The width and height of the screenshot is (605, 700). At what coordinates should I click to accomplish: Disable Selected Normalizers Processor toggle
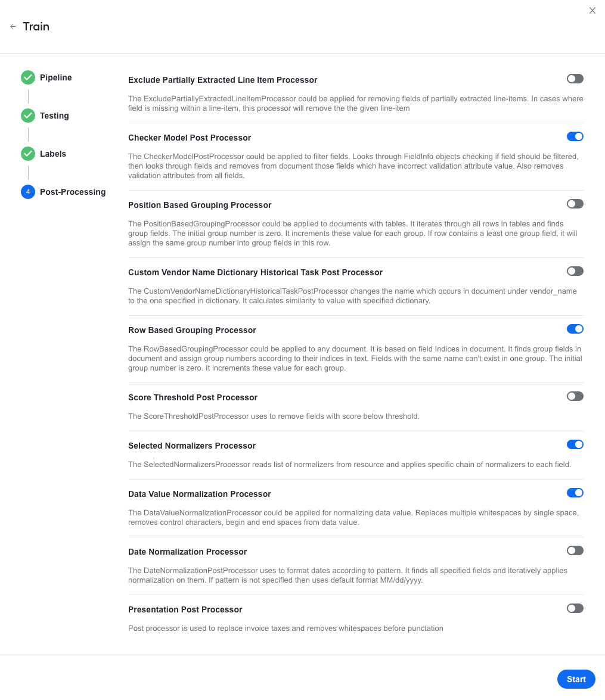[575, 444]
